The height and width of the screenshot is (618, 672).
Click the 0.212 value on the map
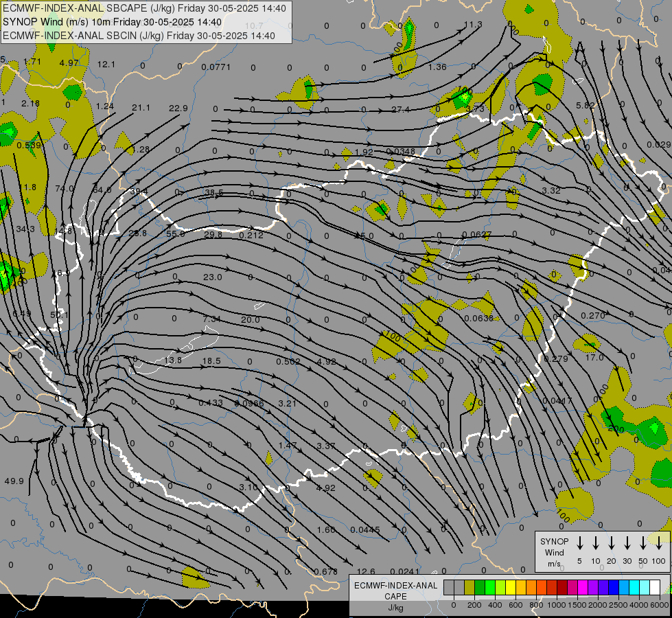point(251,235)
